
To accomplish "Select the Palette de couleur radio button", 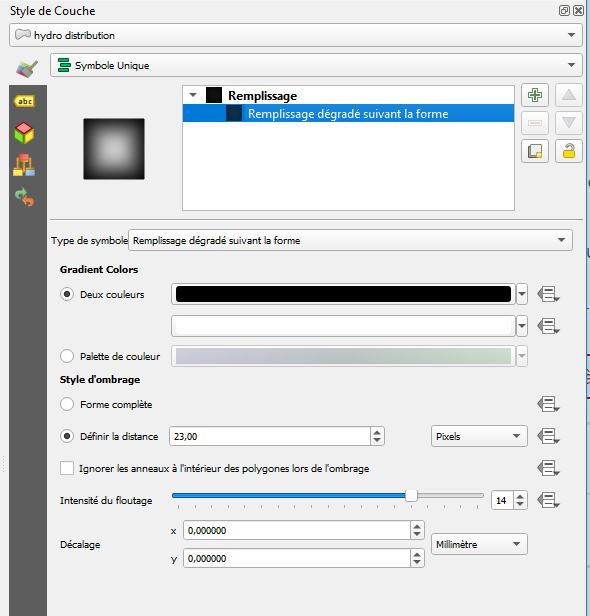I will coord(67,356).
